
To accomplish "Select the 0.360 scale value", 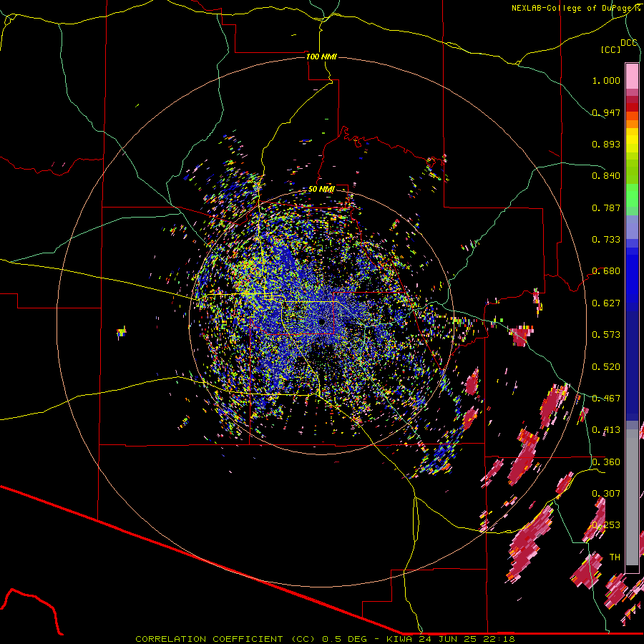I will [x=606, y=462].
